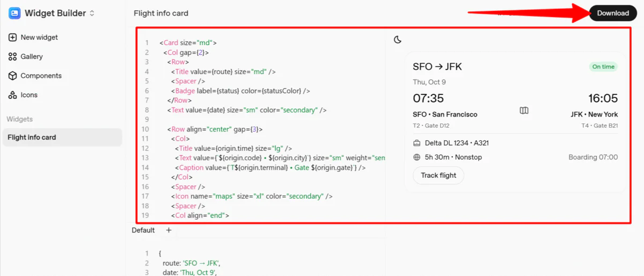The width and height of the screenshot is (644, 276).
Task: Toggle dark mode with the moon icon
Action: click(x=398, y=40)
